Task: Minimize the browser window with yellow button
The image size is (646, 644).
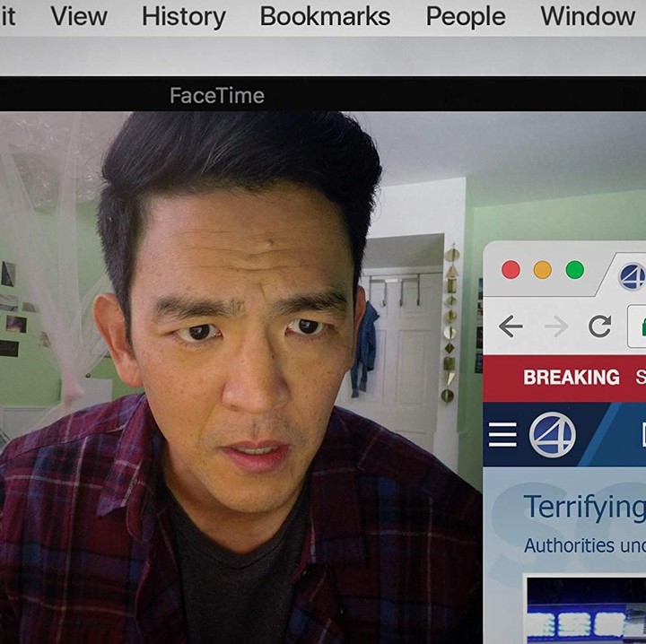Action: point(543,270)
